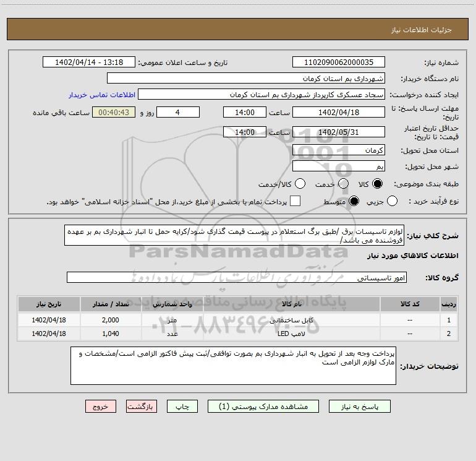The height and width of the screenshot is (461, 476).
Task: Click the تعداد / مقدار column header
Action: 111,304
